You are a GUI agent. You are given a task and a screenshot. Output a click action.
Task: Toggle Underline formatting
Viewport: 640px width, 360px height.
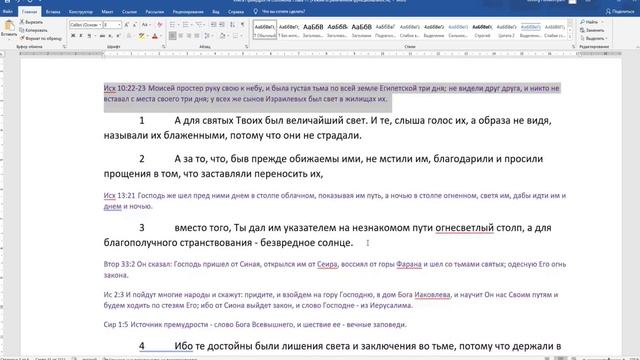tap(89, 36)
